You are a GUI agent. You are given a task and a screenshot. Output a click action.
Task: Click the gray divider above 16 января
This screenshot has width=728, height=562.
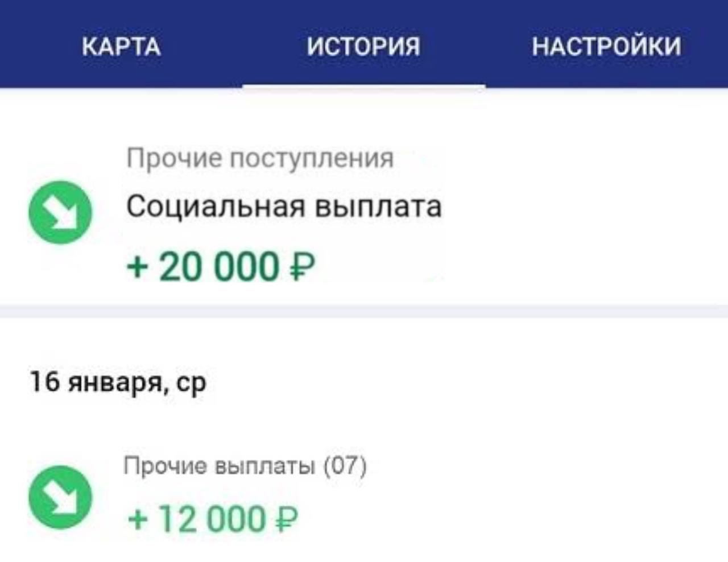coord(364,311)
